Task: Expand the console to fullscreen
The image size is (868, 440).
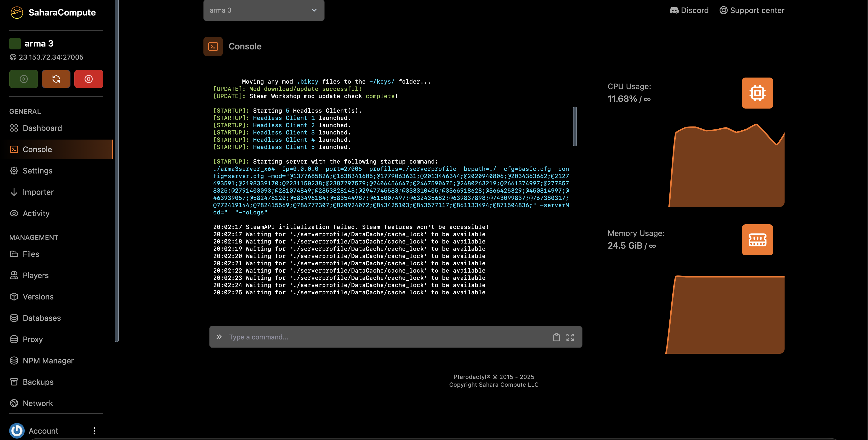Action: pyautogui.click(x=570, y=337)
